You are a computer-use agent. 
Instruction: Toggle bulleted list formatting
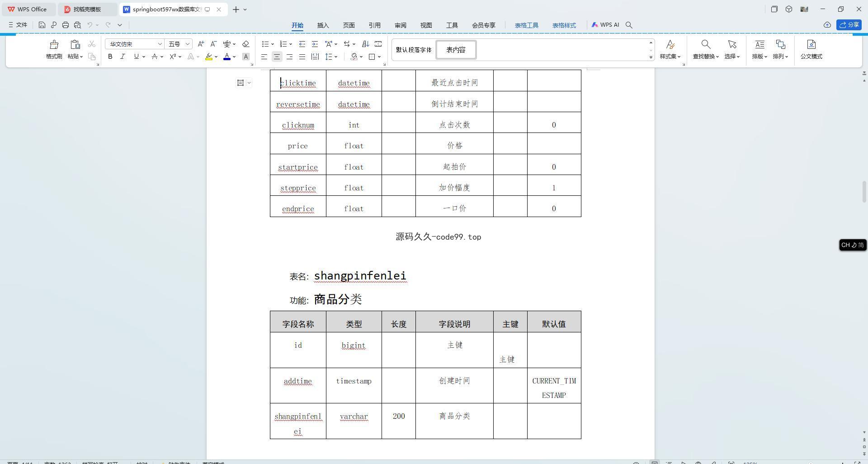265,44
